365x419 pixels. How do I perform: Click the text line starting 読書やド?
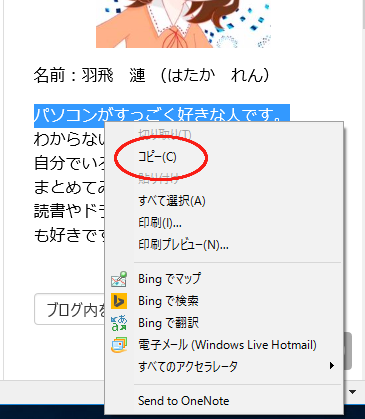[69, 211]
